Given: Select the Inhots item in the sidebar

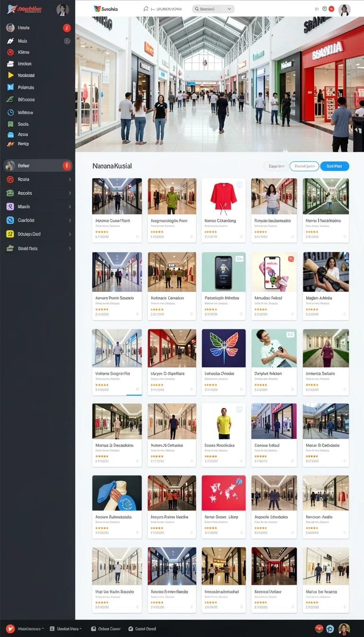Looking at the screenshot, I should click(37, 28).
